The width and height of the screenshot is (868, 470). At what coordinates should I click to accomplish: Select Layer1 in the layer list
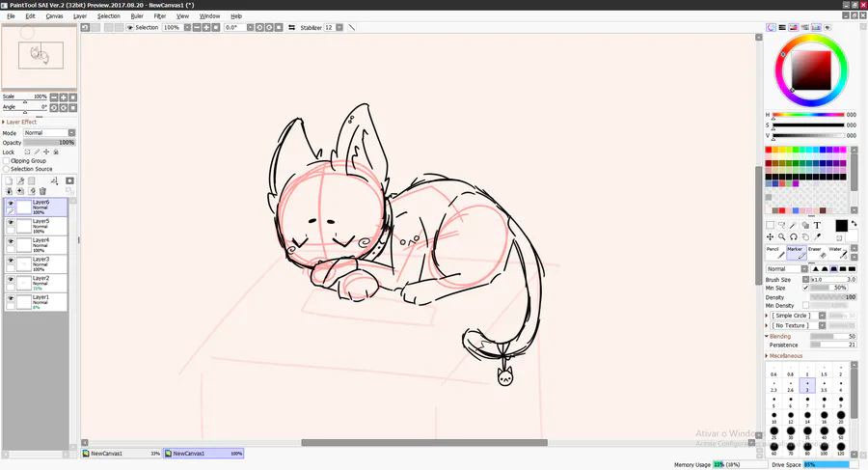[x=36, y=302]
